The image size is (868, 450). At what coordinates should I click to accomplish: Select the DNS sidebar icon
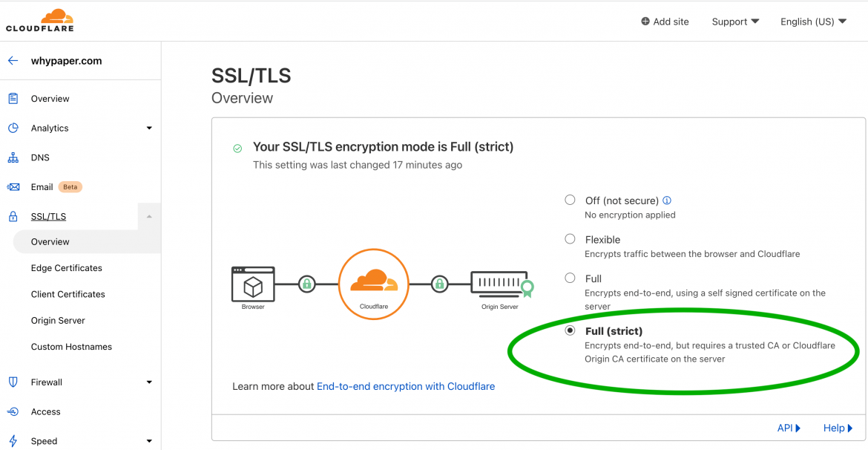click(x=15, y=157)
